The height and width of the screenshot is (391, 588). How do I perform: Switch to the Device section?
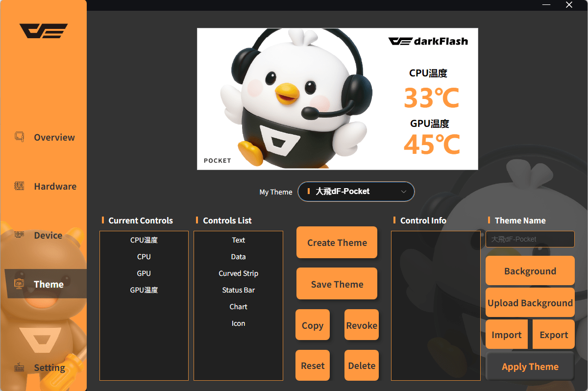tap(43, 235)
